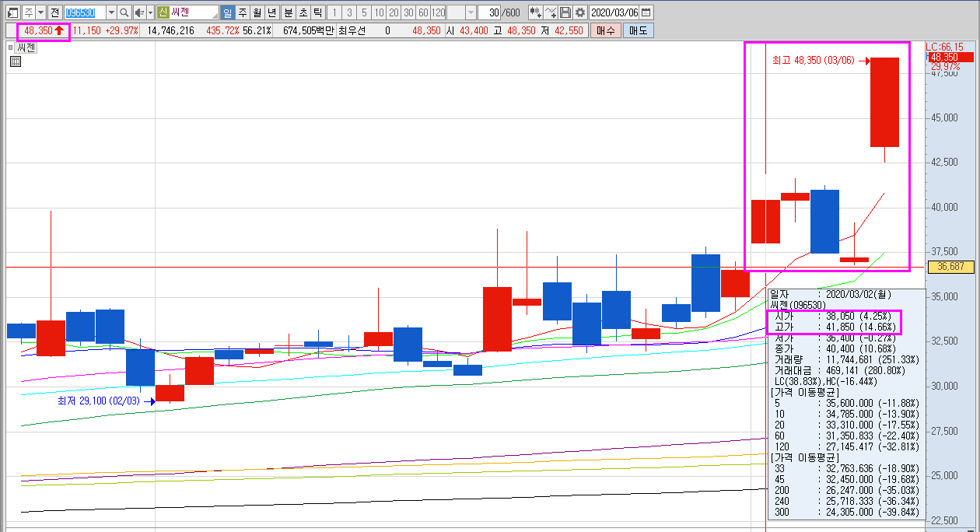
Task: Choose interval 1 button
Action: coord(334,12)
